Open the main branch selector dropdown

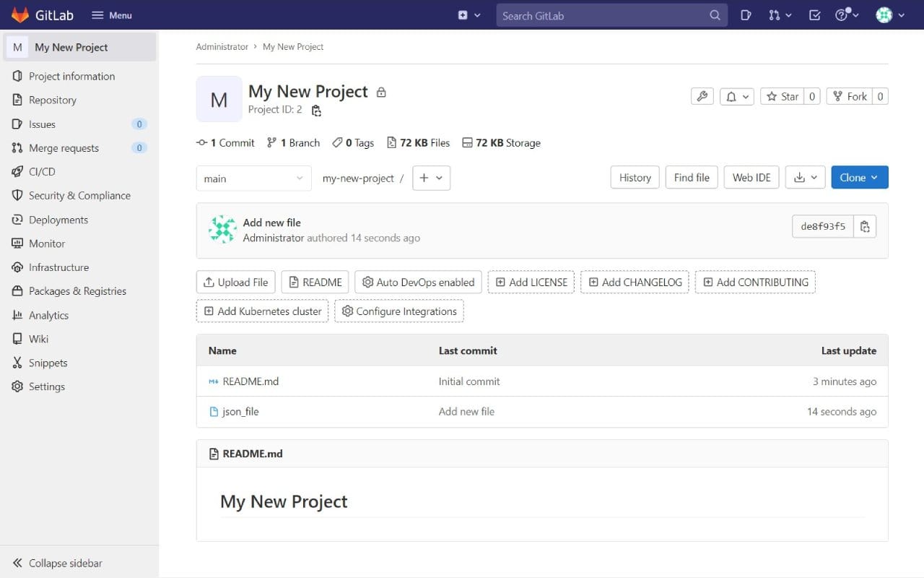(253, 178)
